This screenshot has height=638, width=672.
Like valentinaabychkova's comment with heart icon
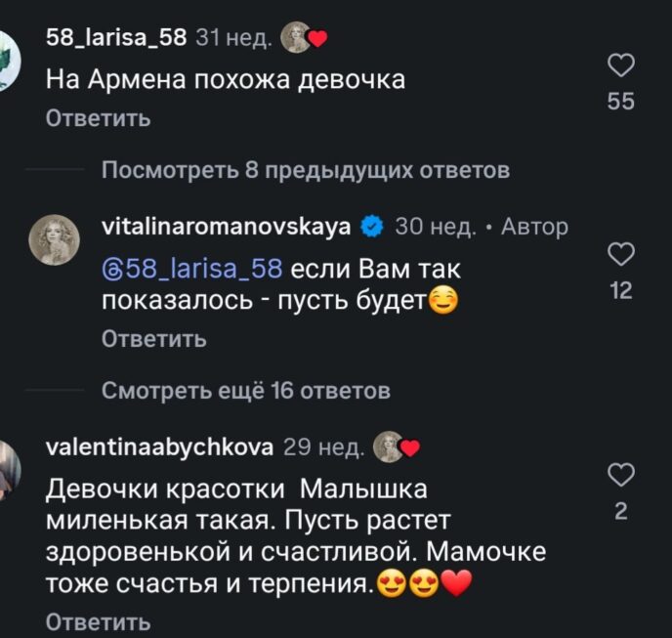tap(621, 475)
